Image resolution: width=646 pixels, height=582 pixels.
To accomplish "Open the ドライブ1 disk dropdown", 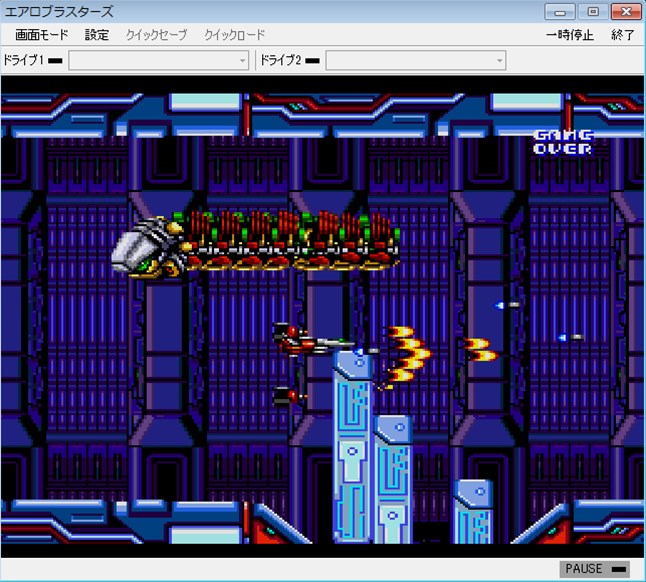I will [x=159, y=61].
